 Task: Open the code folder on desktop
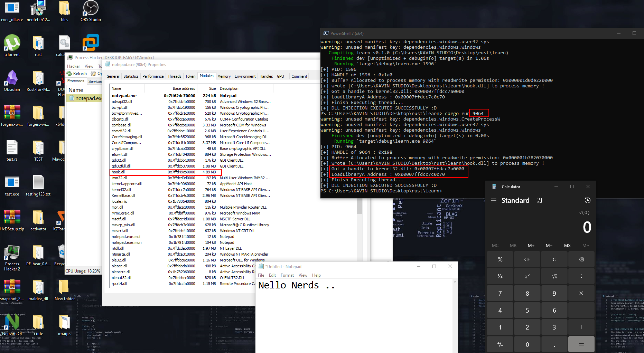pyautogui.click(x=38, y=325)
